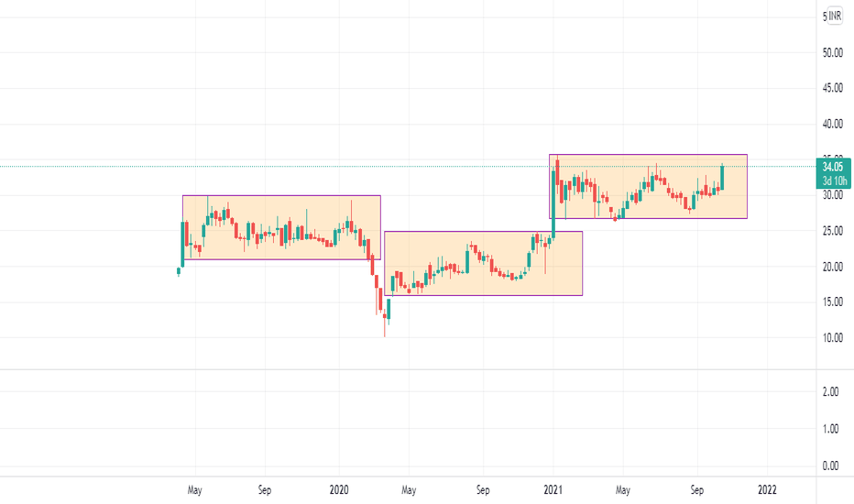Image resolution: width=854 pixels, height=504 pixels.
Task: Click the latest tall green candle
Action: tap(722, 177)
